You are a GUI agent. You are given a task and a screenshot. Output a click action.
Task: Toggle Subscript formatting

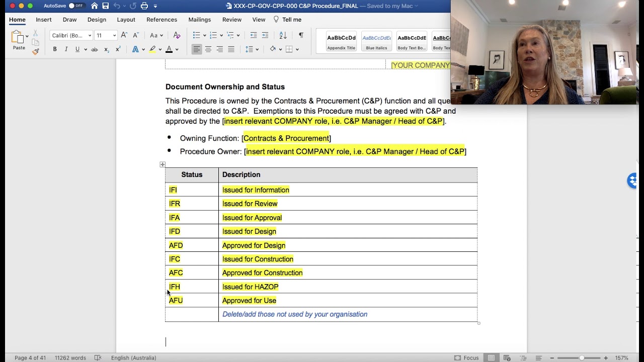point(106,49)
